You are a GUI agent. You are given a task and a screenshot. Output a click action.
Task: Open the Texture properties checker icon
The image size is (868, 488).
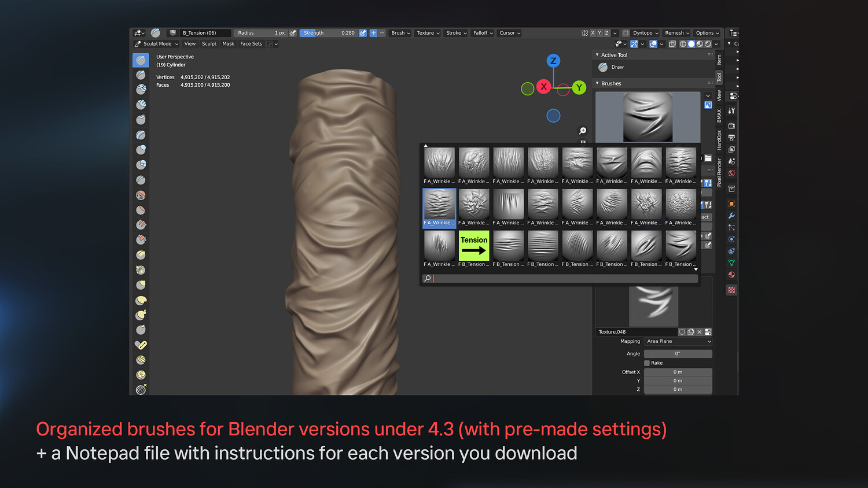[731, 290]
